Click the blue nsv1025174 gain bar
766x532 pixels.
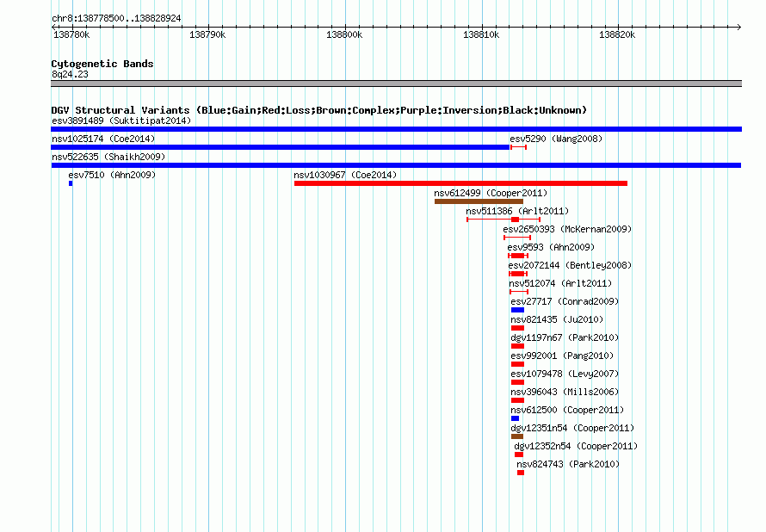click(280, 147)
